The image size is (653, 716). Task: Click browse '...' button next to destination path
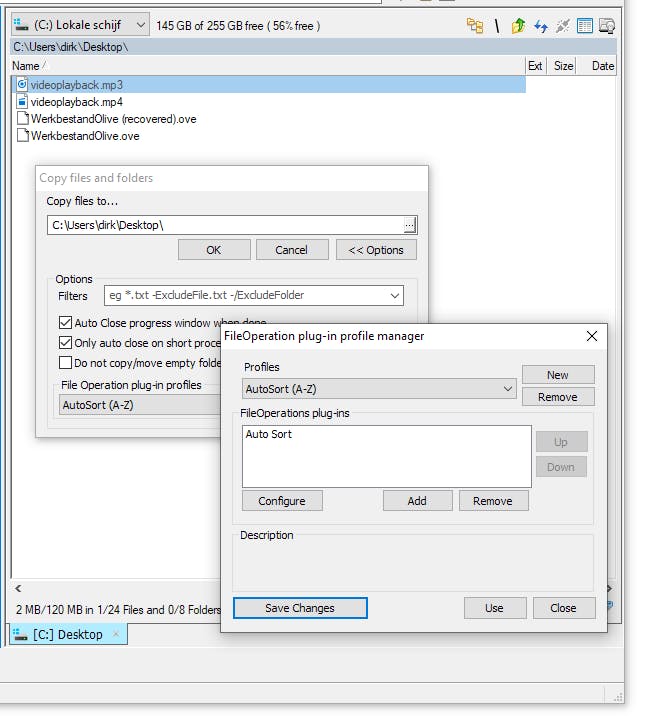410,225
